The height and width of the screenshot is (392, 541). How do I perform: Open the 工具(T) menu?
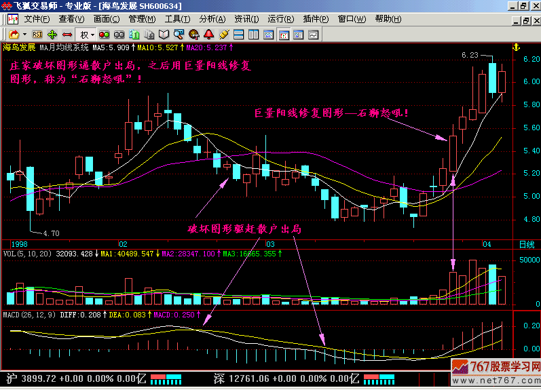tap(177, 19)
